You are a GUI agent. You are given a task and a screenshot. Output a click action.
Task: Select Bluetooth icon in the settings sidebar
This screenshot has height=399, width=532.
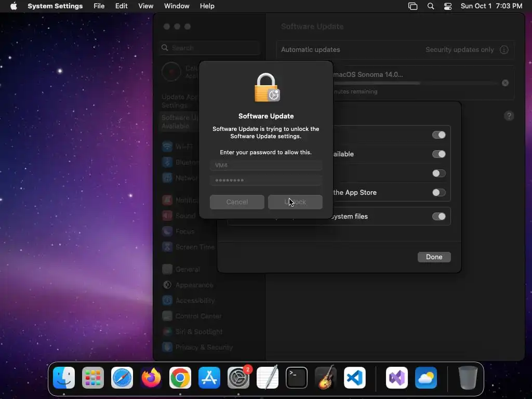click(167, 162)
